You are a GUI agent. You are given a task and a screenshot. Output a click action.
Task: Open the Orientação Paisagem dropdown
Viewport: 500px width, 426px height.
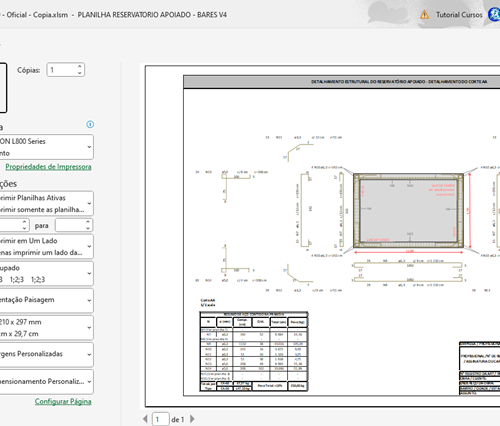(x=46, y=300)
